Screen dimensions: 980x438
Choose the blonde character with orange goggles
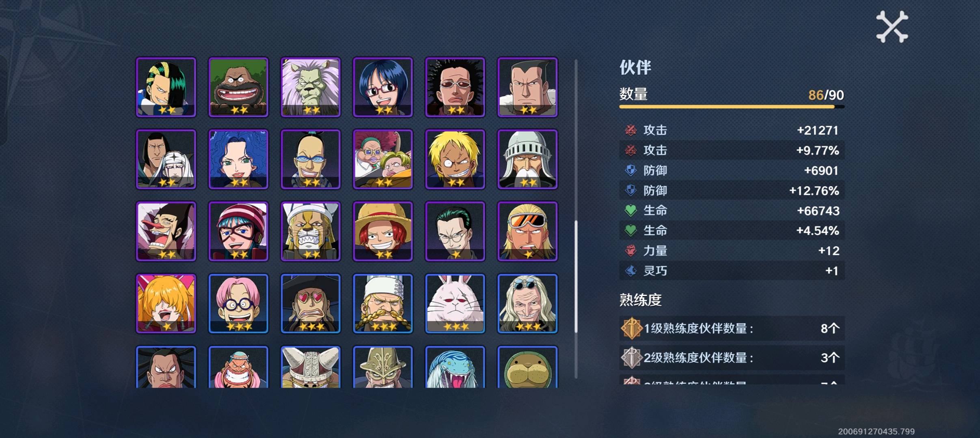527,232
